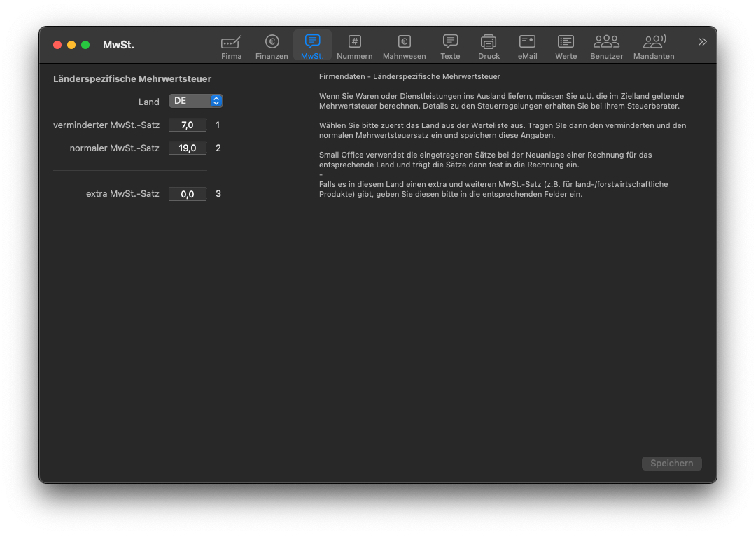Click the green fullscreen window button

coord(85,45)
